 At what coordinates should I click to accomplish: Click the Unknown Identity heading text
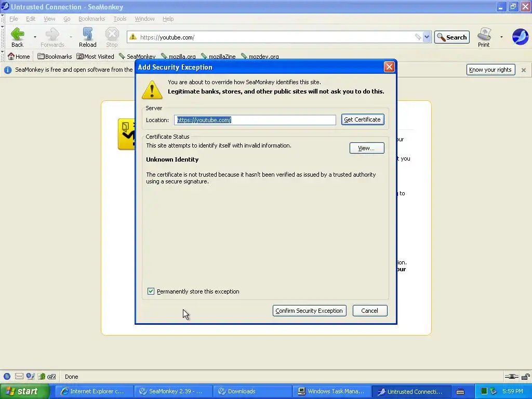pyautogui.click(x=172, y=159)
